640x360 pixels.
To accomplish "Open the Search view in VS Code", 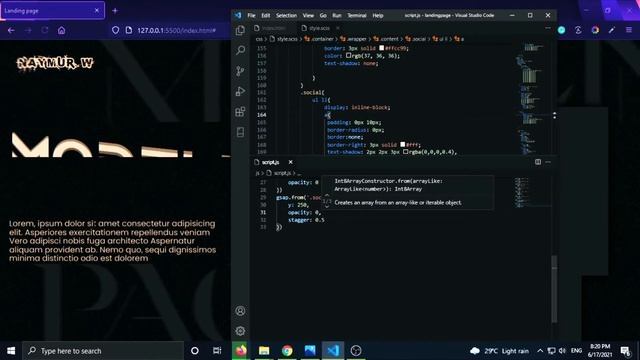I will (240, 50).
